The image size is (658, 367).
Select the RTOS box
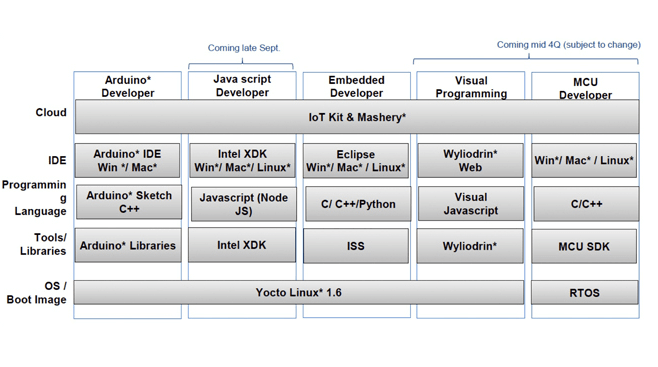click(x=585, y=292)
